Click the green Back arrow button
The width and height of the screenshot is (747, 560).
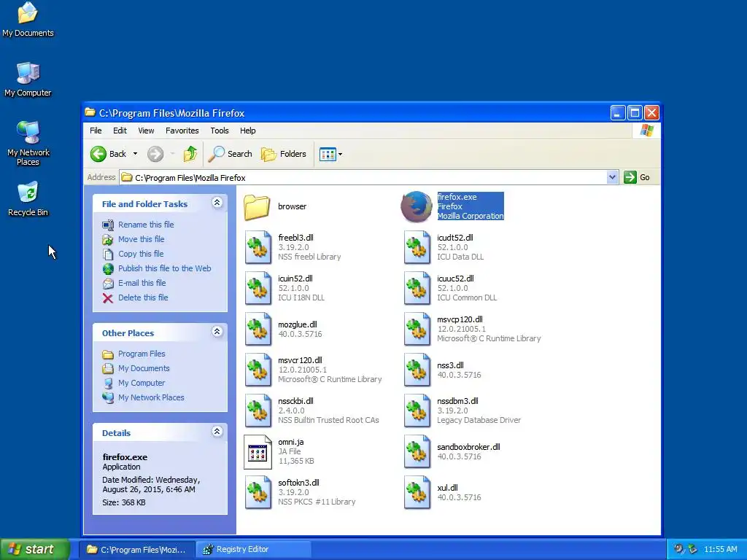[98, 154]
